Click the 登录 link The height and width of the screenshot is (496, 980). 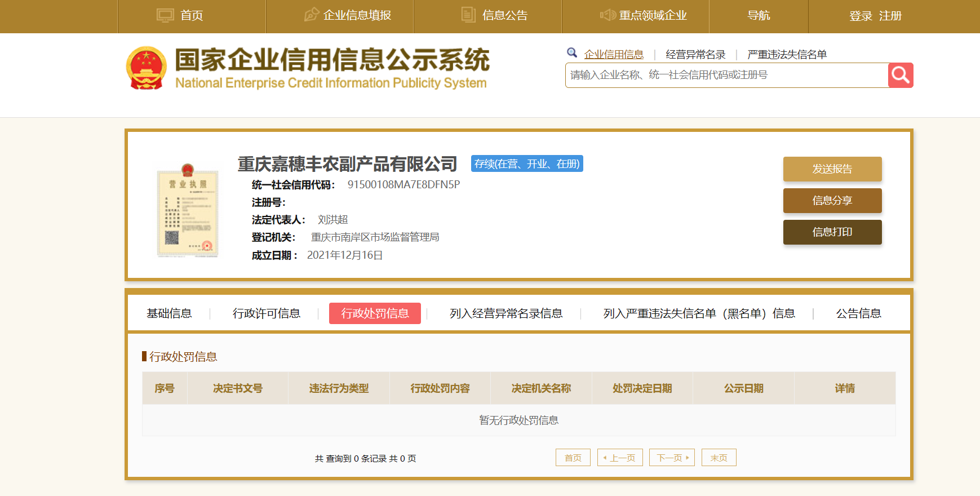click(x=861, y=16)
